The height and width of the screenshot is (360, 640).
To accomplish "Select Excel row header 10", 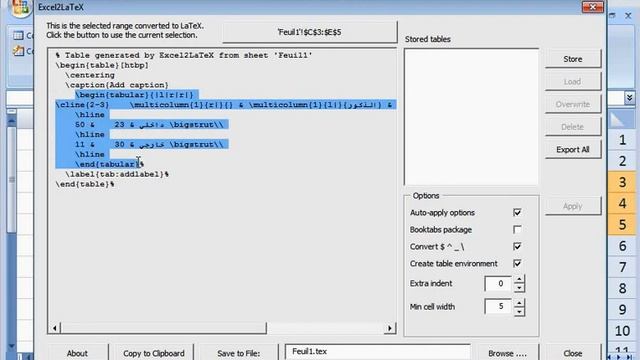I will point(622,331).
